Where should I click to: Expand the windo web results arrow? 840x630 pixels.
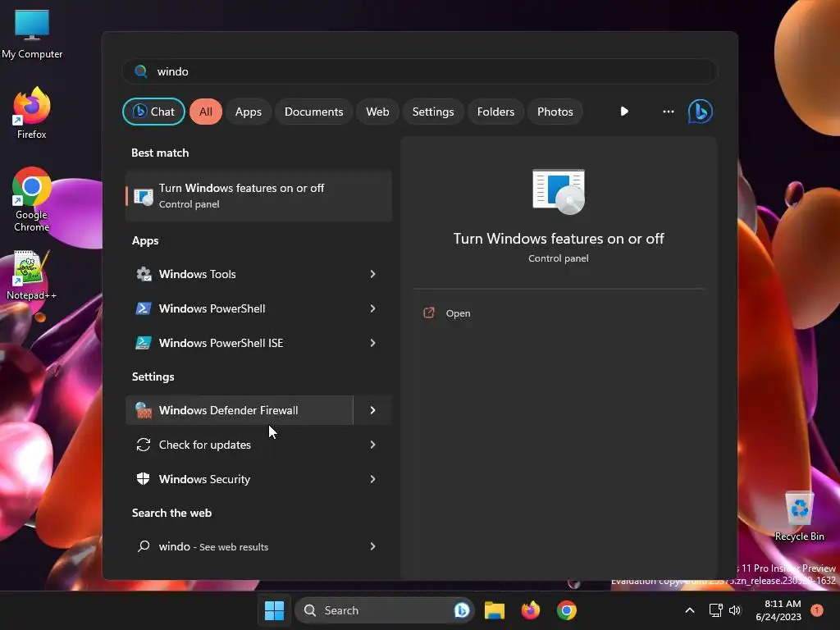tap(373, 546)
